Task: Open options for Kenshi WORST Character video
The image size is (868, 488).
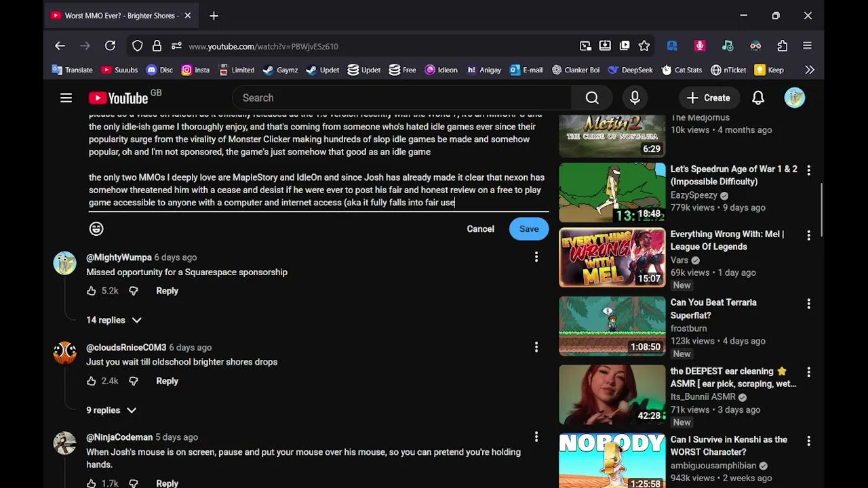Action: (808, 441)
